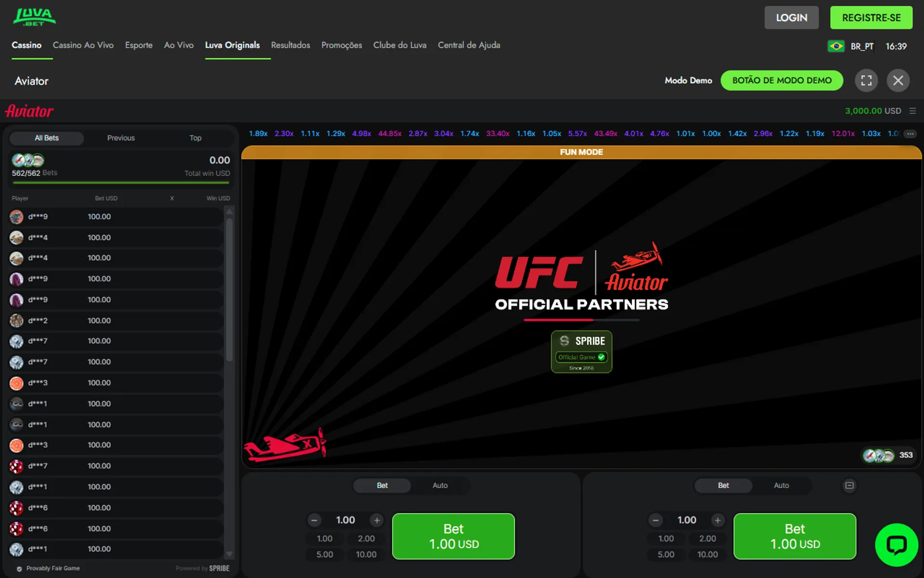Click the bets list scroll-down arrow
The image size is (924, 578).
pyautogui.click(x=230, y=554)
